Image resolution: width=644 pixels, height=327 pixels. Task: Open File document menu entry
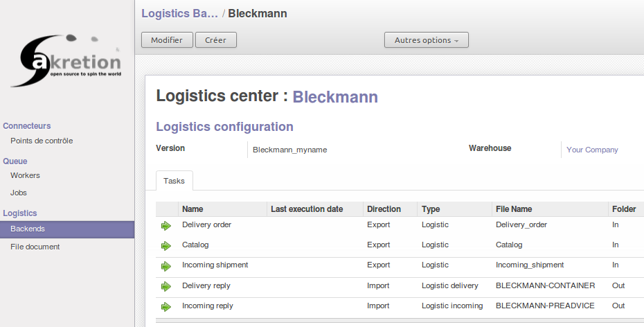[35, 247]
